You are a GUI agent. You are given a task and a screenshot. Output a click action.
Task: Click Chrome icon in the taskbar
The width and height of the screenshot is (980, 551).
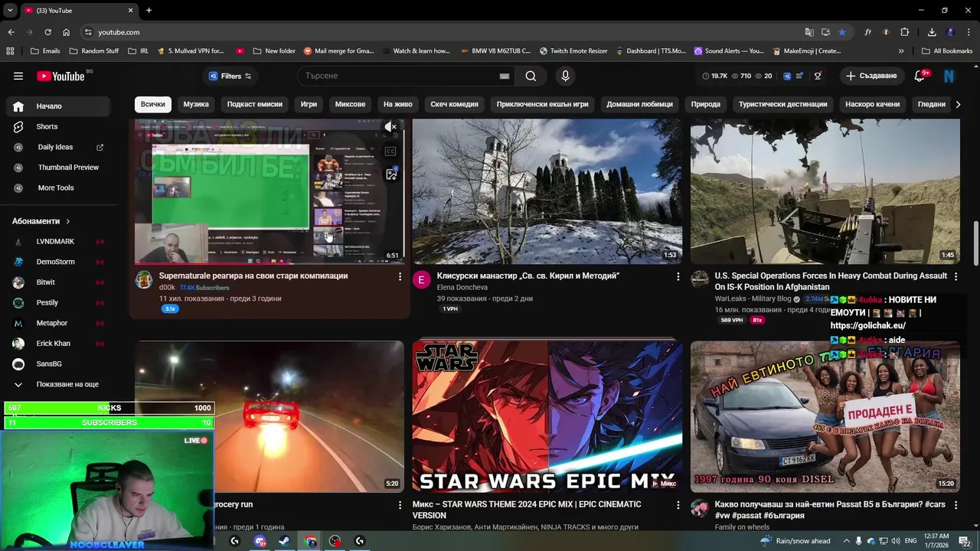point(310,541)
